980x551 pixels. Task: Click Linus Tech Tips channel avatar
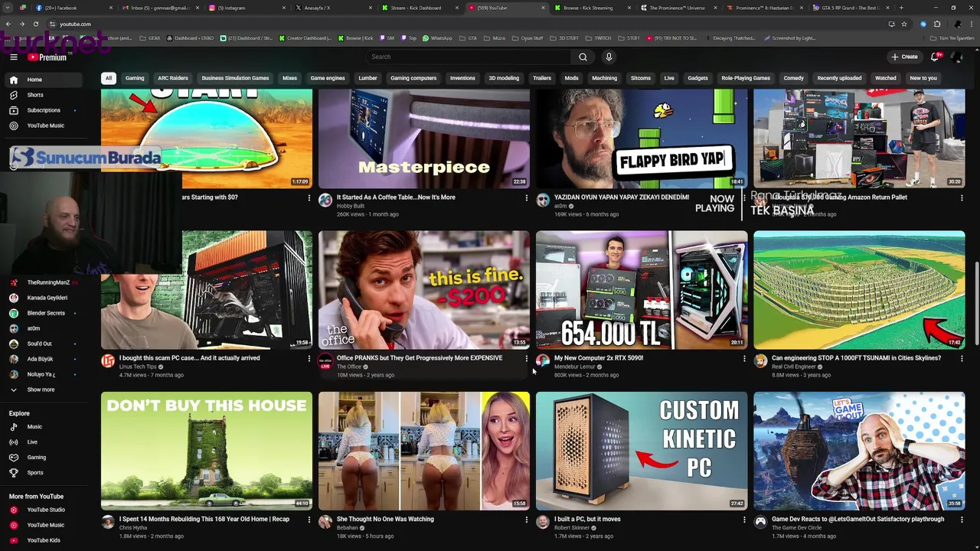click(x=108, y=361)
